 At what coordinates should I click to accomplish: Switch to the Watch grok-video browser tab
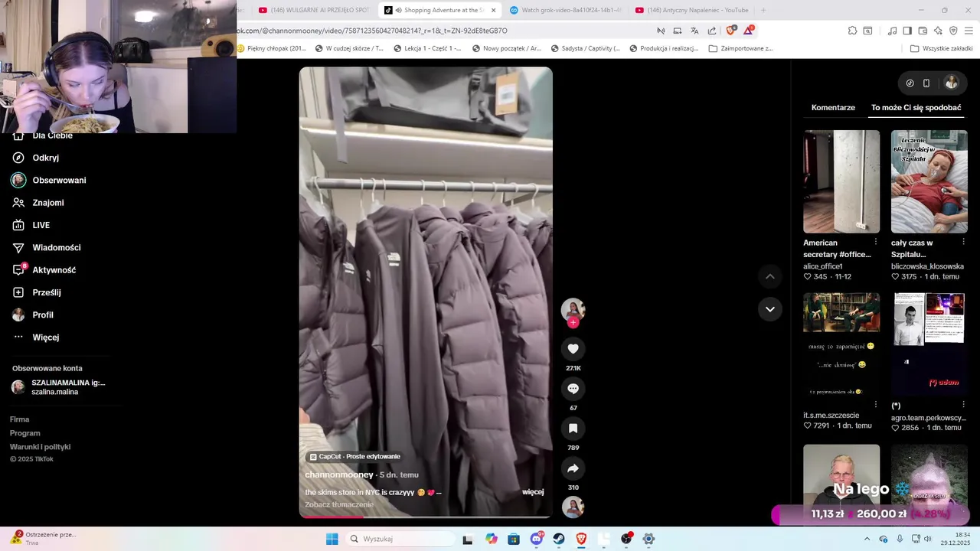click(x=565, y=10)
